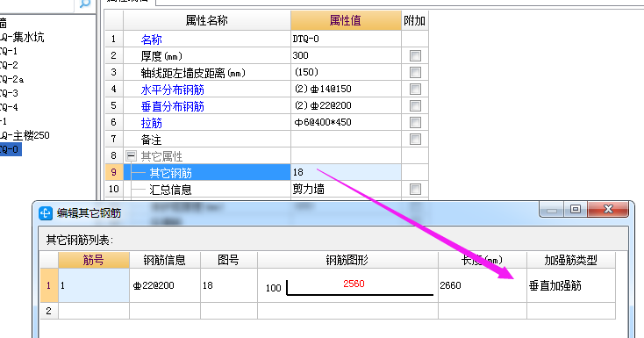
Task: Toggle the 厚度(mm) row checkbox
Action: click(x=415, y=55)
